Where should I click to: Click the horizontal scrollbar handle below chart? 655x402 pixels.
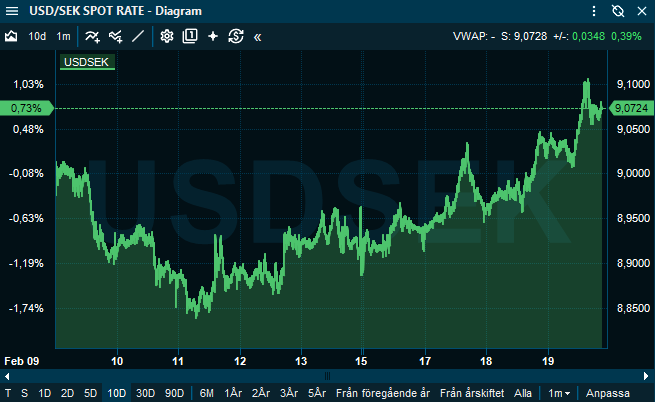click(x=327, y=376)
